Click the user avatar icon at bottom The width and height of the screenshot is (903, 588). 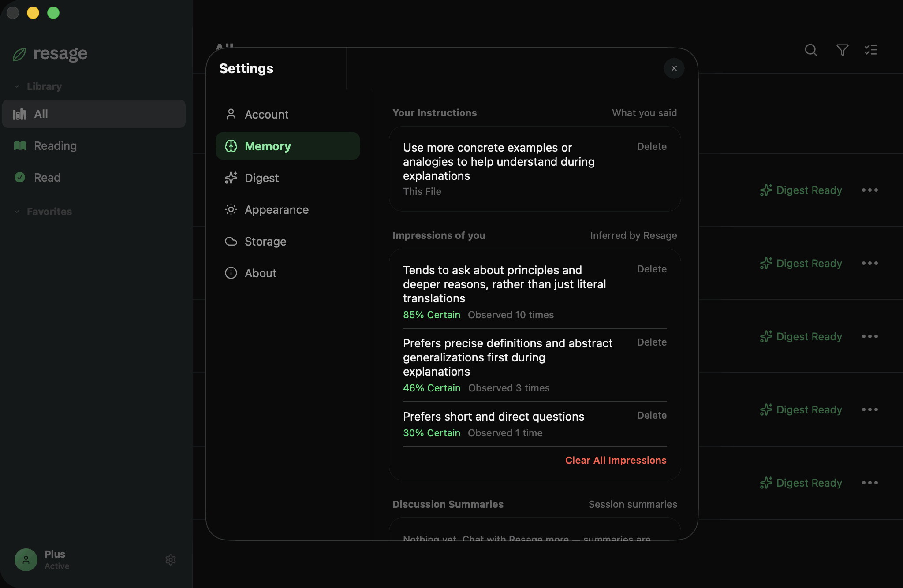(x=26, y=560)
